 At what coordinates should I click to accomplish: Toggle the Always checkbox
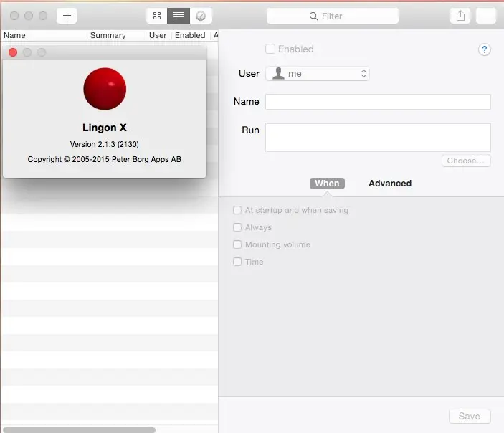[237, 227]
